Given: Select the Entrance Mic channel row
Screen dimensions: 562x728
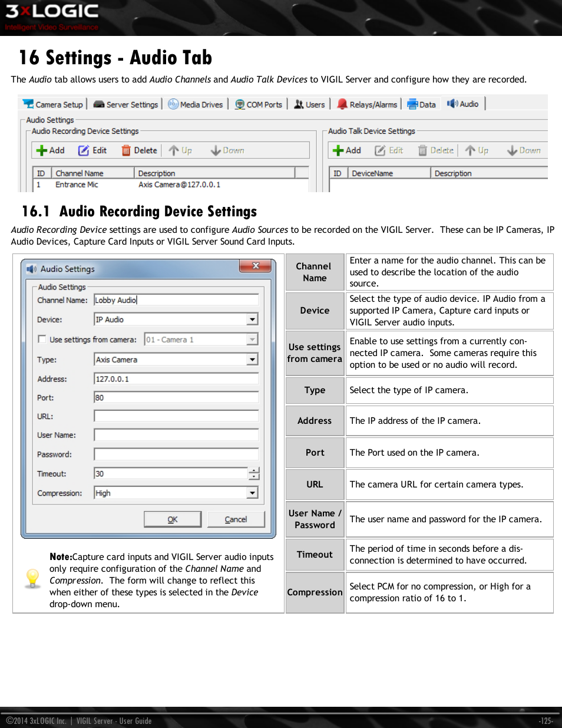Looking at the screenshot, I should click(x=171, y=185).
